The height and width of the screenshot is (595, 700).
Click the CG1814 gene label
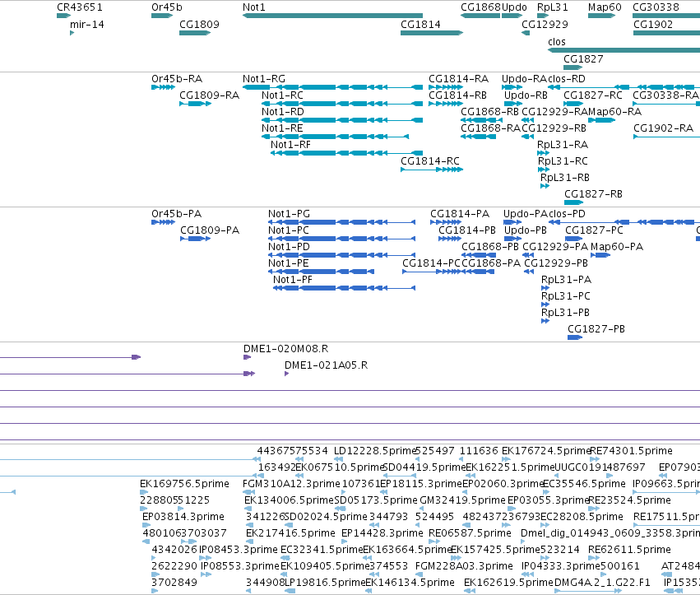point(420,25)
